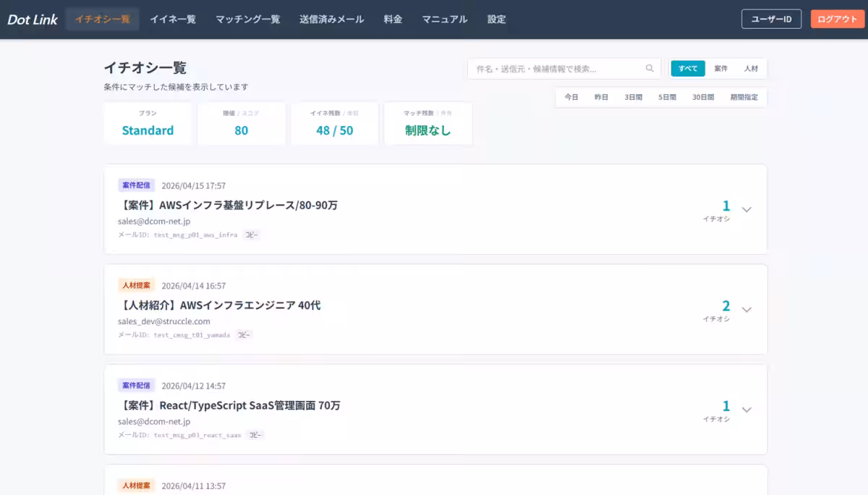Open 設定 in the navigation bar
The height and width of the screenshot is (495, 868).
click(497, 20)
